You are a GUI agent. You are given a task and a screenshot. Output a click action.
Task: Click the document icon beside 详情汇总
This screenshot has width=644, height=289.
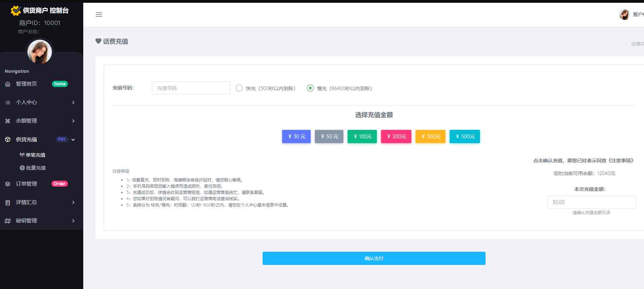pyautogui.click(x=8, y=202)
